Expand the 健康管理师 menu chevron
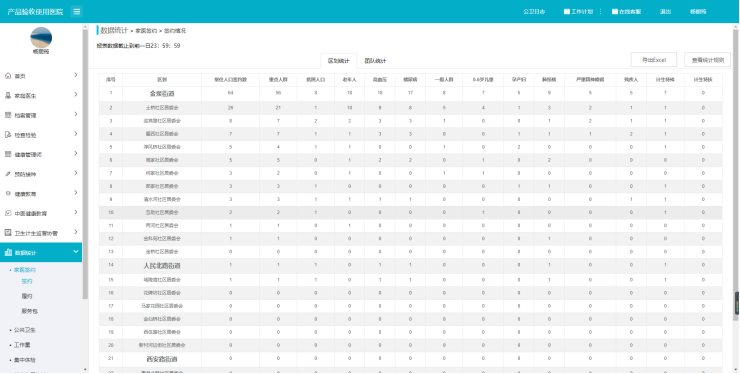 point(76,153)
